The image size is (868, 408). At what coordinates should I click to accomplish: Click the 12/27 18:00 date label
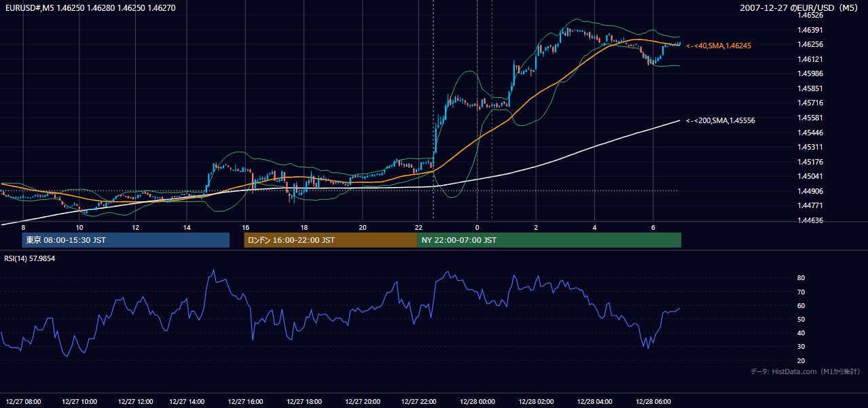(x=304, y=402)
